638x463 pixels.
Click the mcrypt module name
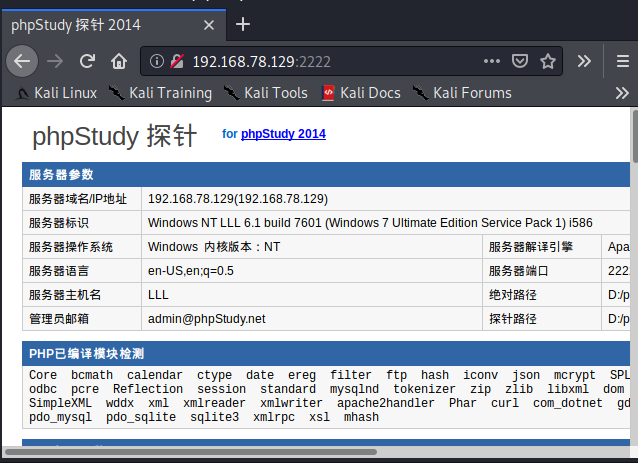pos(574,375)
